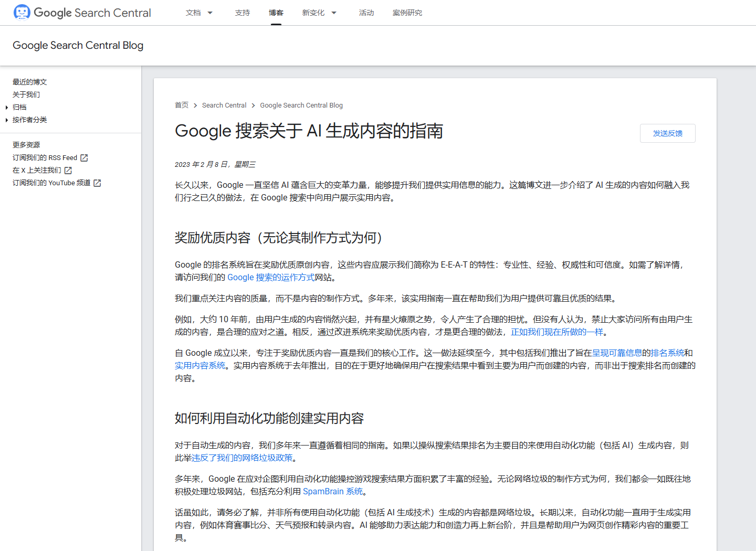Open the 实用内容系统 link
The width and height of the screenshot is (756, 551).
pyautogui.click(x=200, y=366)
